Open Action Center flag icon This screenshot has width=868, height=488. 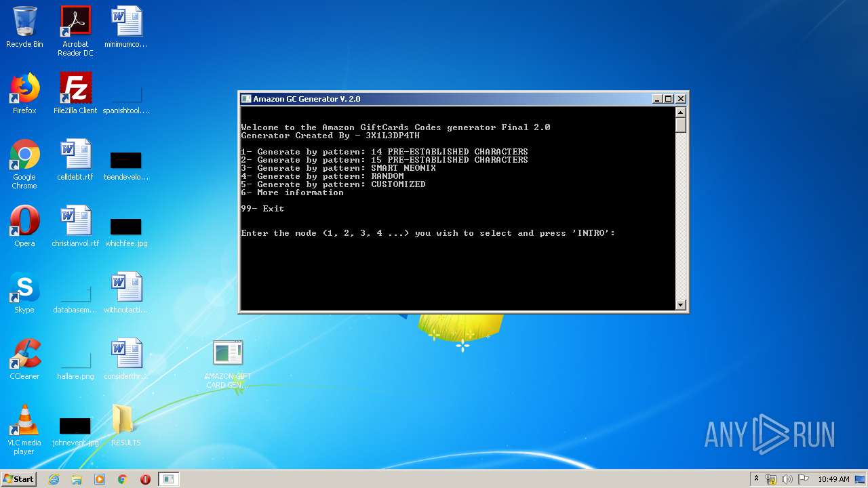click(804, 479)
